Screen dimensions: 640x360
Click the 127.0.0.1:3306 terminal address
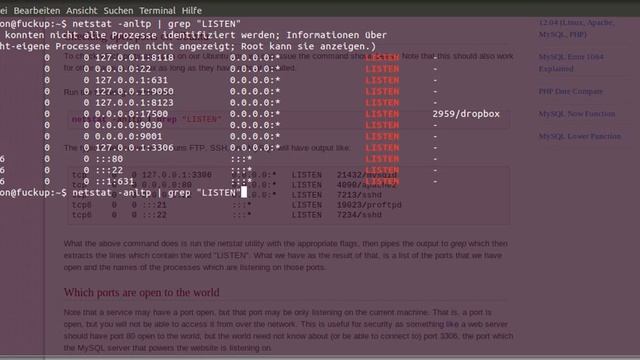click(134, 147)
